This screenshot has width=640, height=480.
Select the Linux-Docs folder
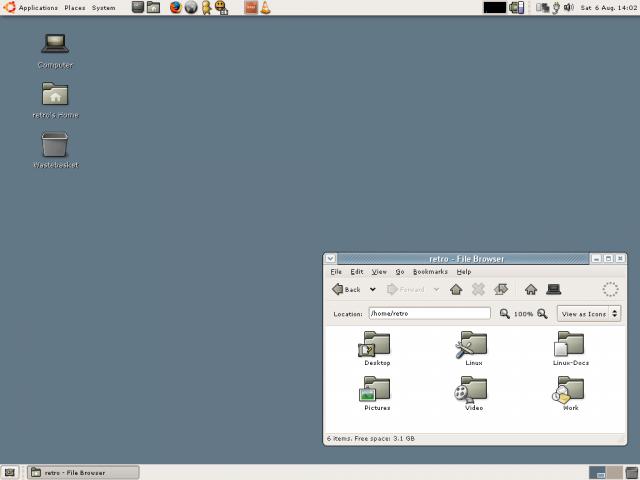[570, 348]
